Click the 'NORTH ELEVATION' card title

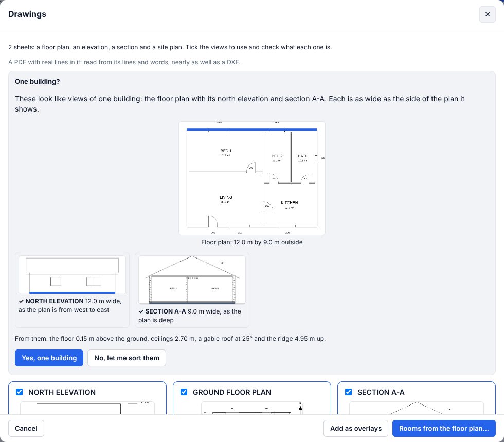[x=62, y=392]
